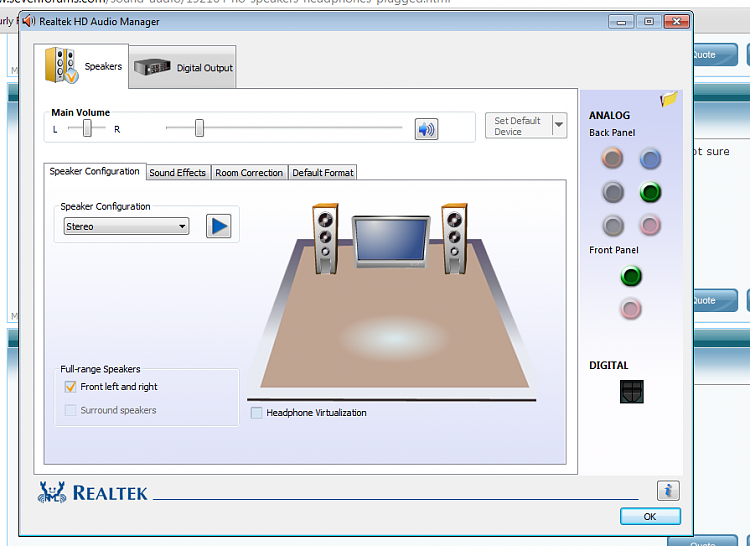This screenshot has width=750, height=546.
Task: Open connector settings folder icon
Action: pyautogui.click(x=669, y=99)
